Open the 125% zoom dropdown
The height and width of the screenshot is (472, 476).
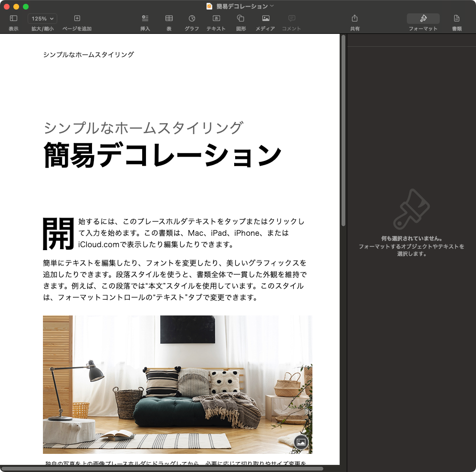tap(42, 19)
